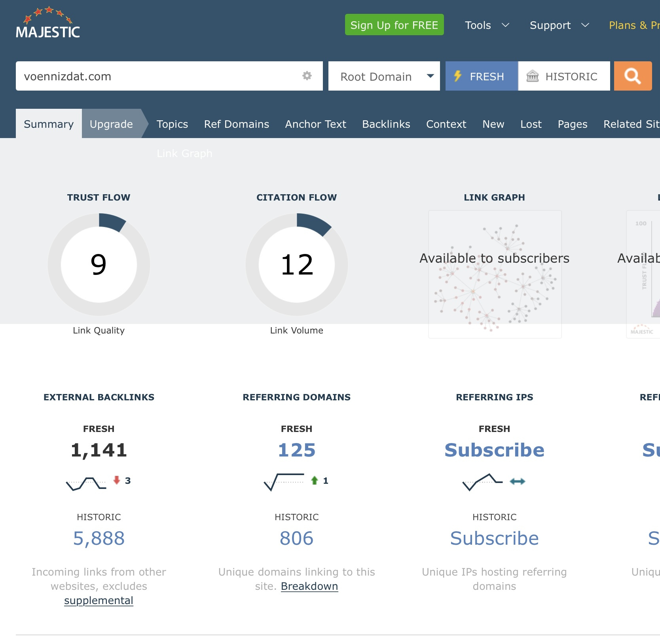660x644 pixels.
Task: Click the Link Volume label
Action: [297, 330]
